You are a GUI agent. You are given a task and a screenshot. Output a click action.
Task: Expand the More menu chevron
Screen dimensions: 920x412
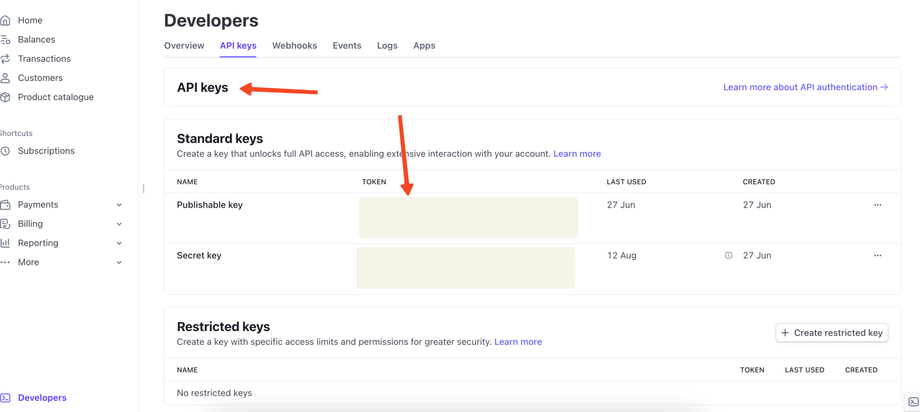(119, 263)
